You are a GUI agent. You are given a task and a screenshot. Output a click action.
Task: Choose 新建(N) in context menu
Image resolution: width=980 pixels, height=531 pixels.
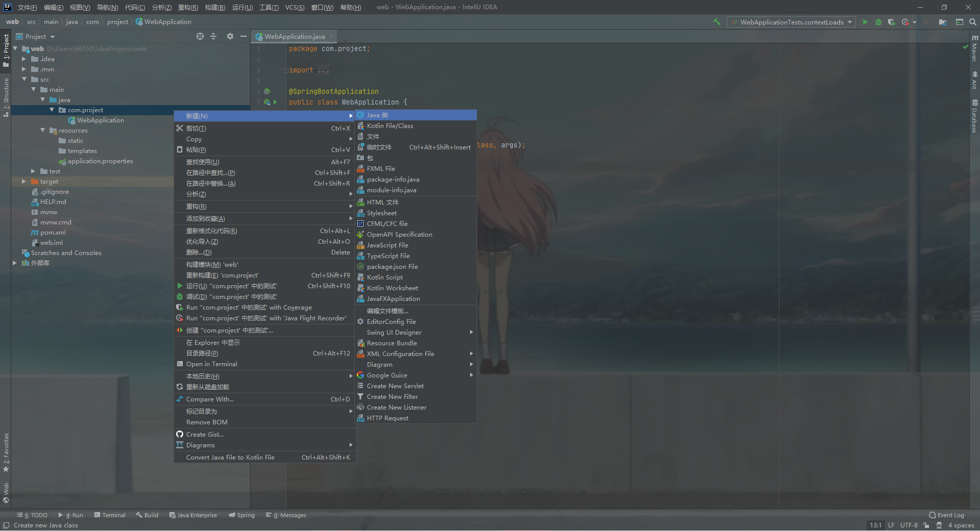pyautogui.click(x=264, y=116)
